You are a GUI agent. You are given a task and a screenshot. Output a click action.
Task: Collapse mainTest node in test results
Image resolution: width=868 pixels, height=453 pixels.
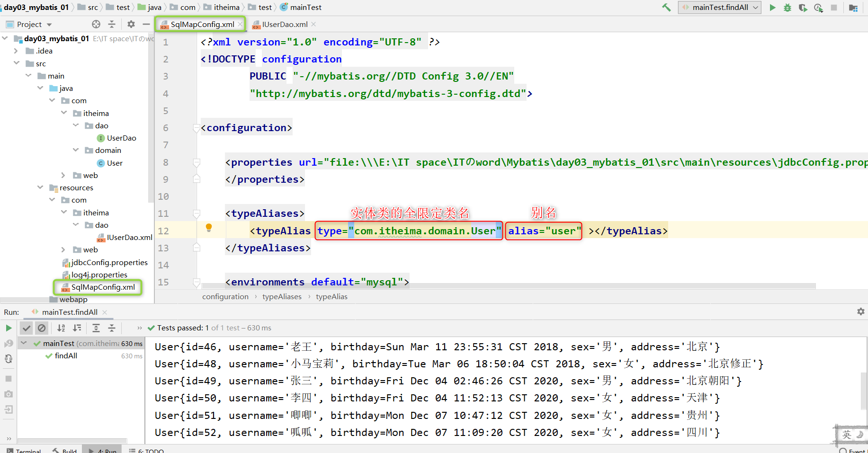[x=23, y=343]
